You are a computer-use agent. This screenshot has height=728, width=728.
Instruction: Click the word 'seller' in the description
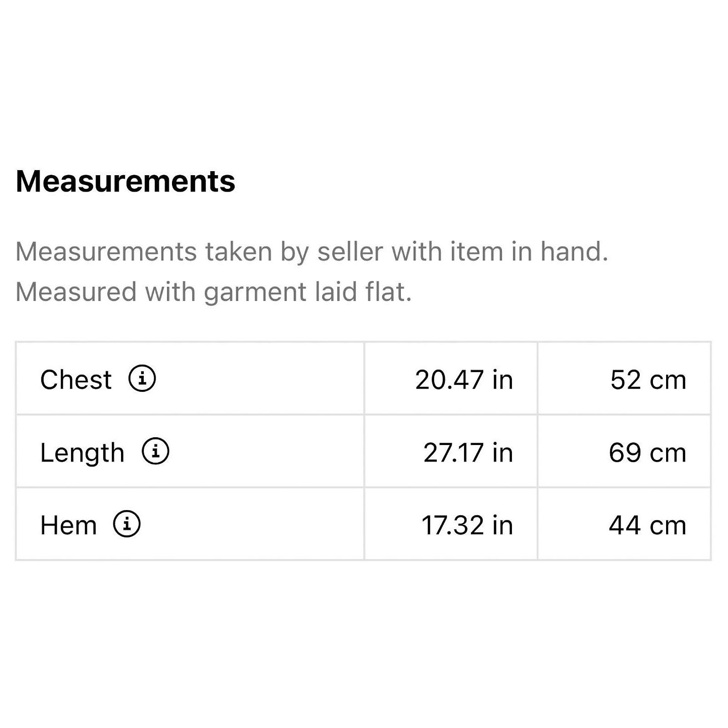[x=350, y=252]
